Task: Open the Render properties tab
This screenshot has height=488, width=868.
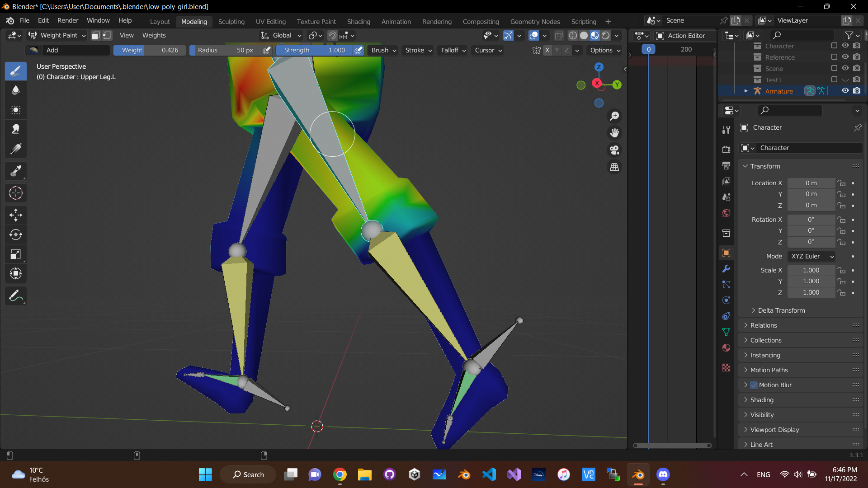Action: (726, 150)
